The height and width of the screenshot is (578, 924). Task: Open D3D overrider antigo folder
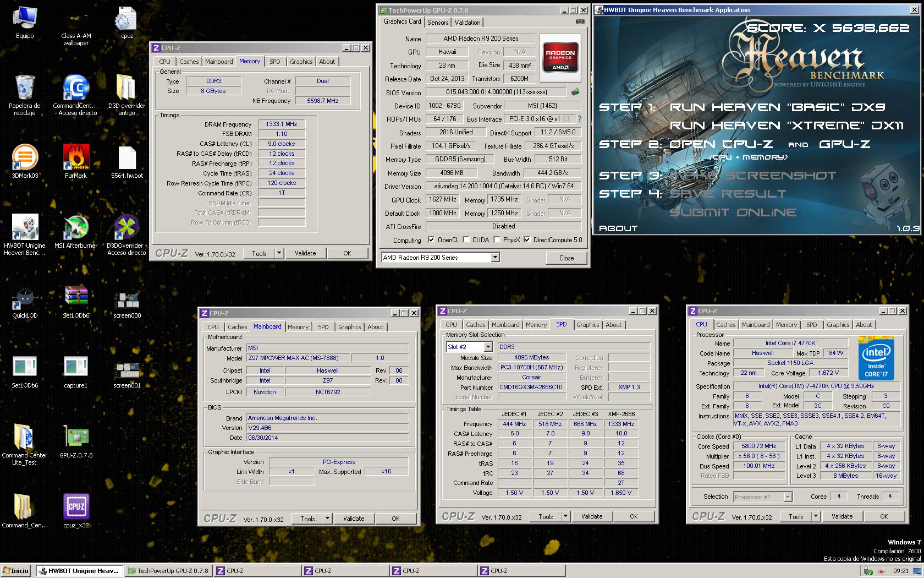127,95
